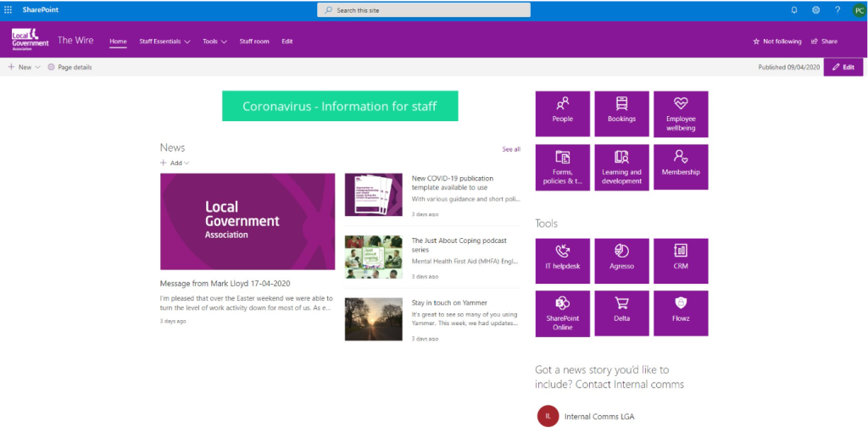Click in the Search this site box
The width and height of the screenshot is (868, 437).
[x=424, y=10]
